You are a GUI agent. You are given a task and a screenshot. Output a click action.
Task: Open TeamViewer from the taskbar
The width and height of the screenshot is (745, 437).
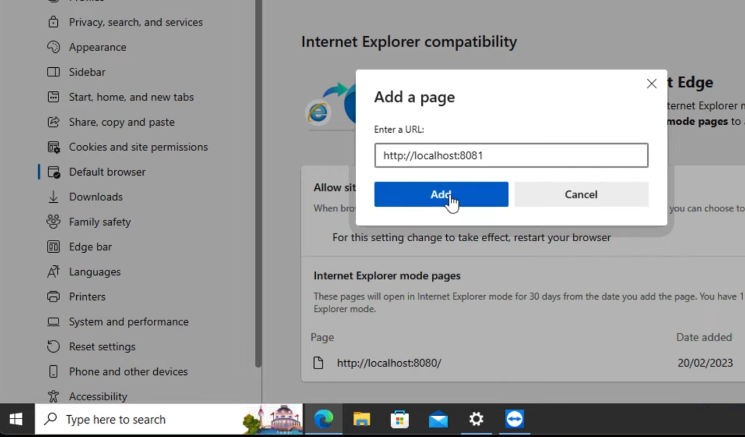(515, 419)
